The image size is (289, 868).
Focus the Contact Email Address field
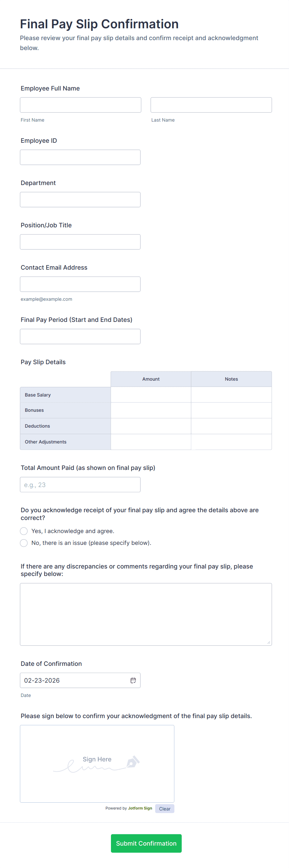coord(80,284)
